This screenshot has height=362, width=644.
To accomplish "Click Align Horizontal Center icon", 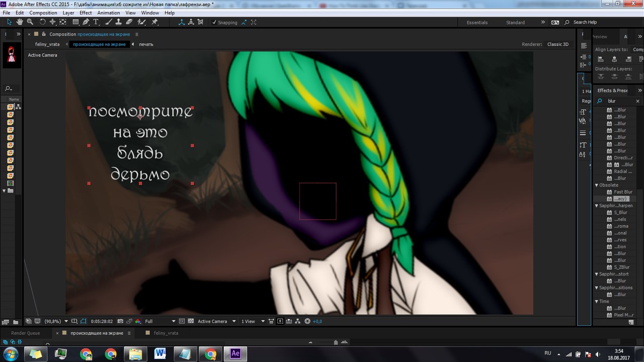I will click(x=614, y=59).
